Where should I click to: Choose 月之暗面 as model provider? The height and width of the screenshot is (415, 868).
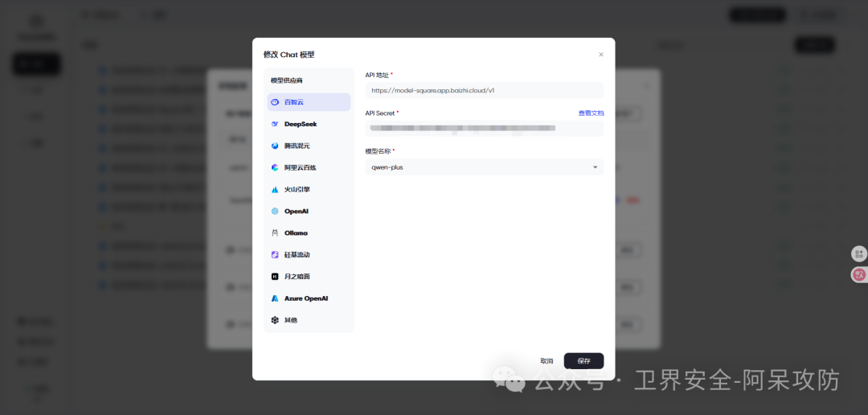309,277
